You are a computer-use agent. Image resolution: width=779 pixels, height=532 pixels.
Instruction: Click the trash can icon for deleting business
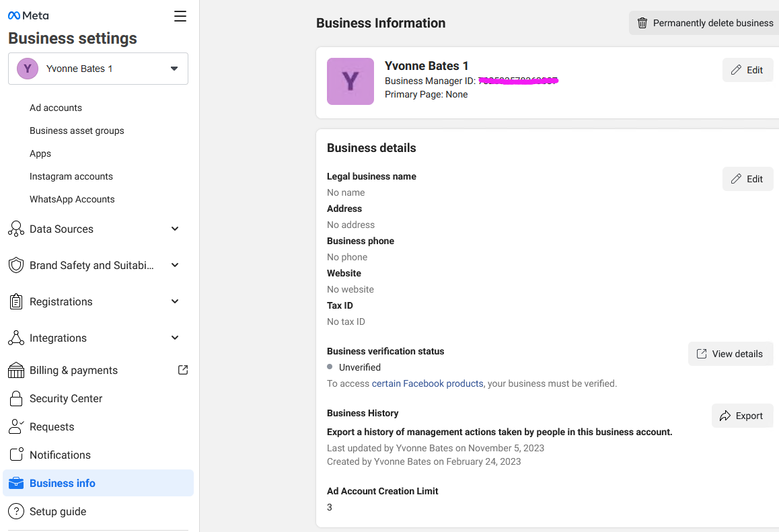pos(642,23)
